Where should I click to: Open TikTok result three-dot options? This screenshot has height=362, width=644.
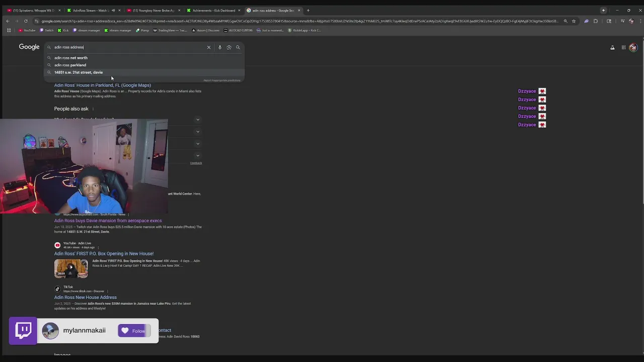107,291
